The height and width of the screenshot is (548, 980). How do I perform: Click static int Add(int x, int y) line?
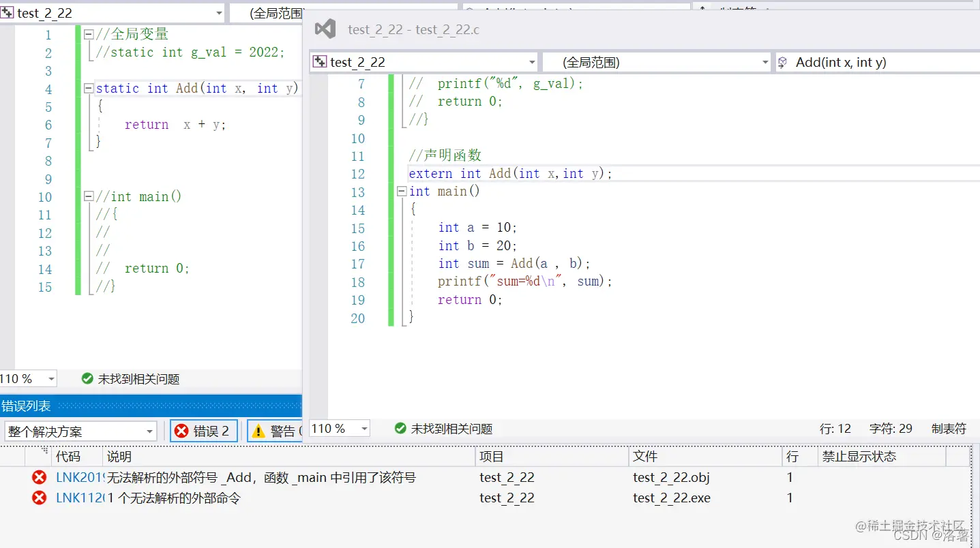click(197, 89)
